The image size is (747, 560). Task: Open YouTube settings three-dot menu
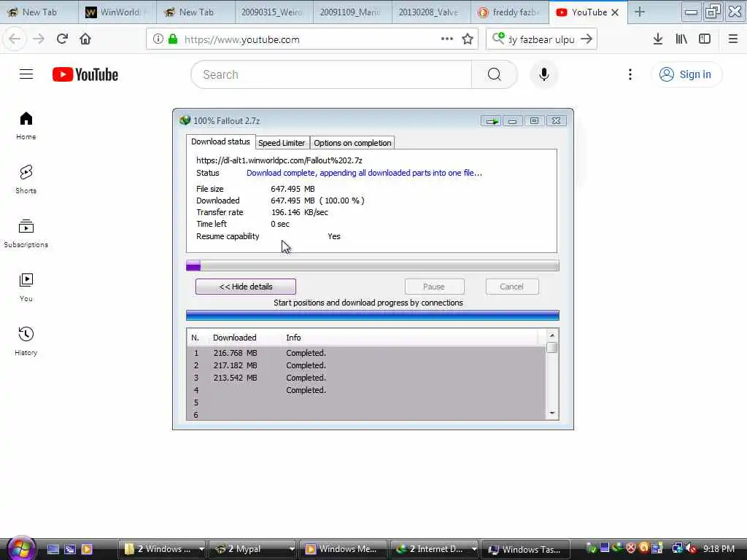(630, 74)
